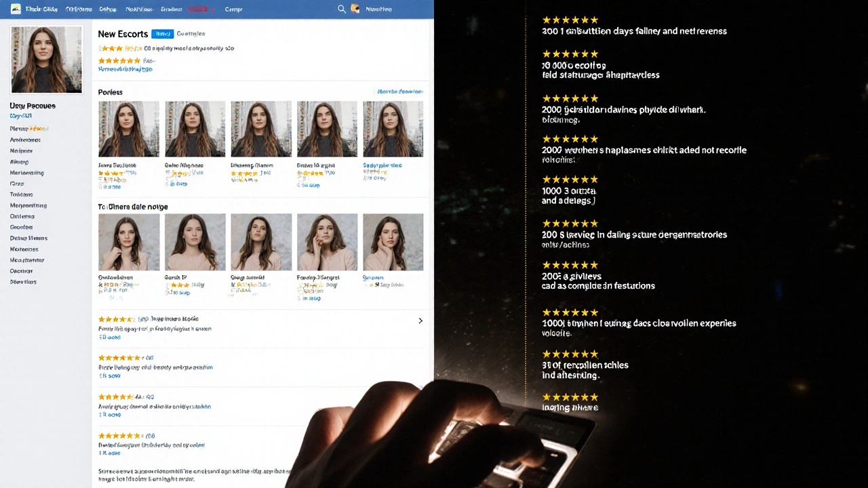Screen dimensions: 868x488
Task: Open the red highlighted dropdown in top navigation
Action: (199, 9)
